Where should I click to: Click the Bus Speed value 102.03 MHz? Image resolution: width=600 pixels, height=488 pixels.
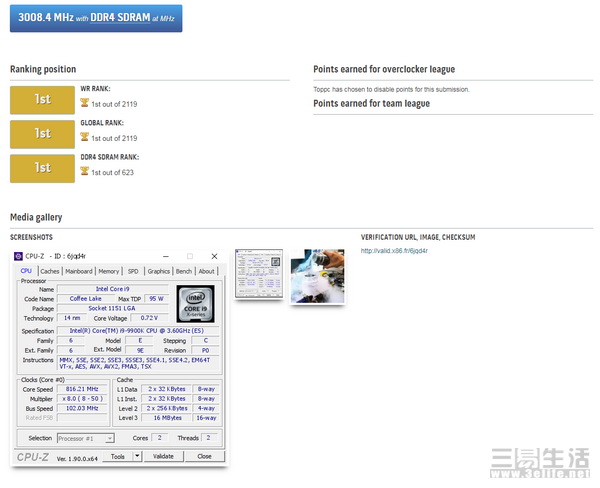(82, 408)
